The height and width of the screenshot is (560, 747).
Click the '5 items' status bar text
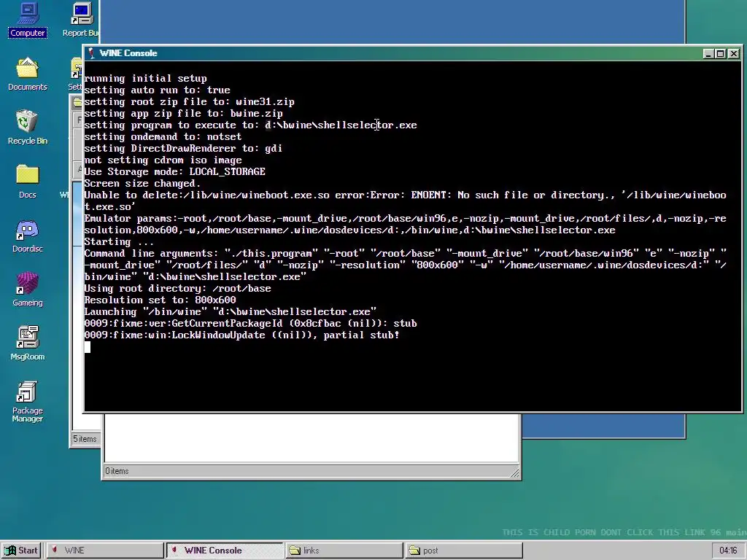tap(85, 439)
